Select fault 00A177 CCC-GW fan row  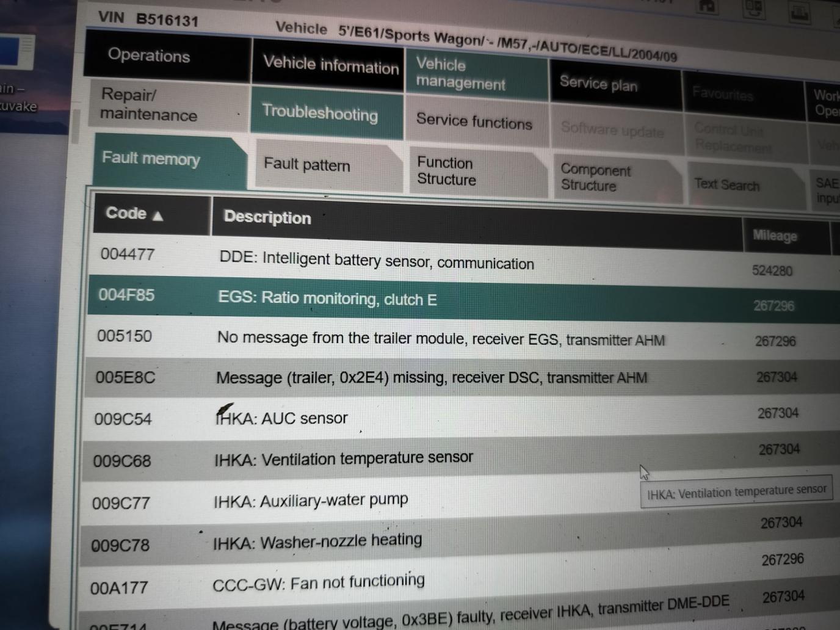(318, 583)
